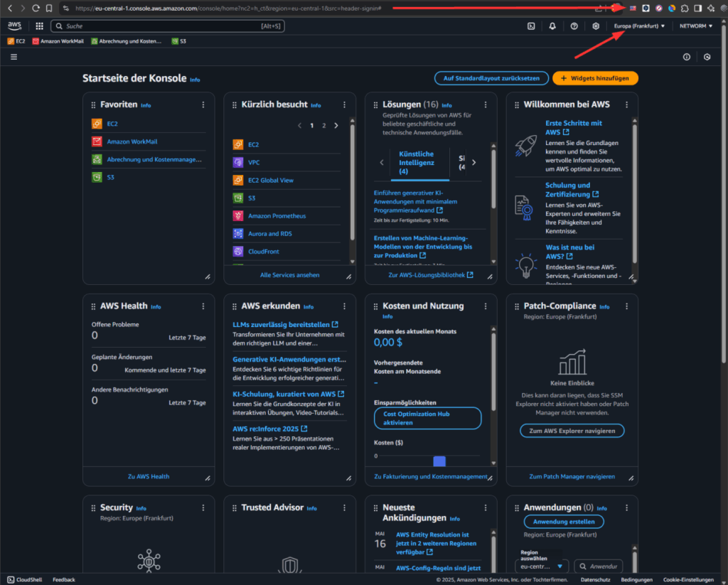Image resolution: width=728 pixels, height=585 pixels.
Task: Open the AWS erkunden widget options menu
Action: pos(345,306)
